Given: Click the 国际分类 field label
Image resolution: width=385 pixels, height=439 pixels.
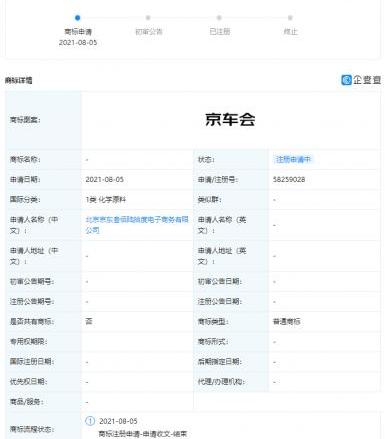Looking at the screenshot, I should 25,199.
